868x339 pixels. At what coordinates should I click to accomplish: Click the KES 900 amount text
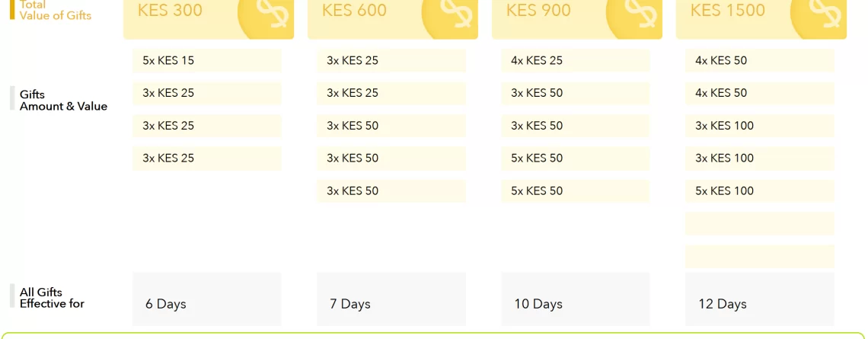coord(538,10)
